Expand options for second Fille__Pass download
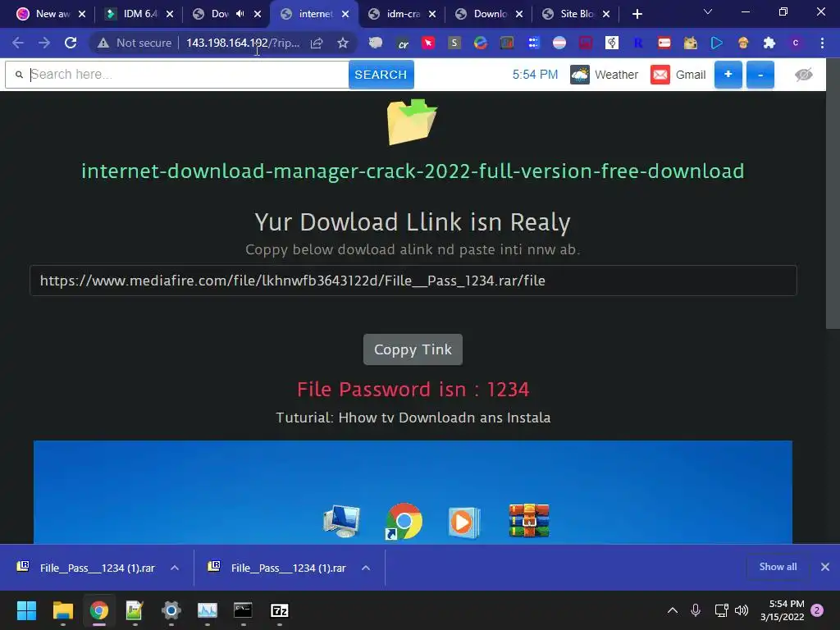840x630 pixels. coord(366,568)
